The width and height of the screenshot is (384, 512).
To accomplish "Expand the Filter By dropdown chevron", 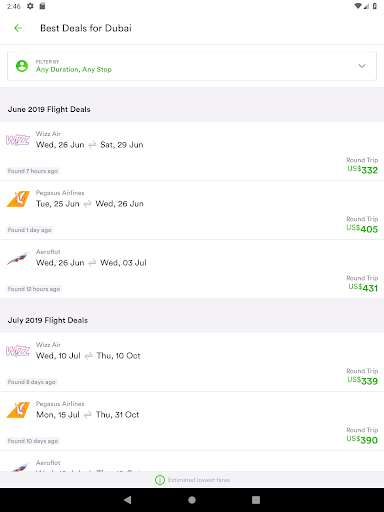I will (362, 66).
